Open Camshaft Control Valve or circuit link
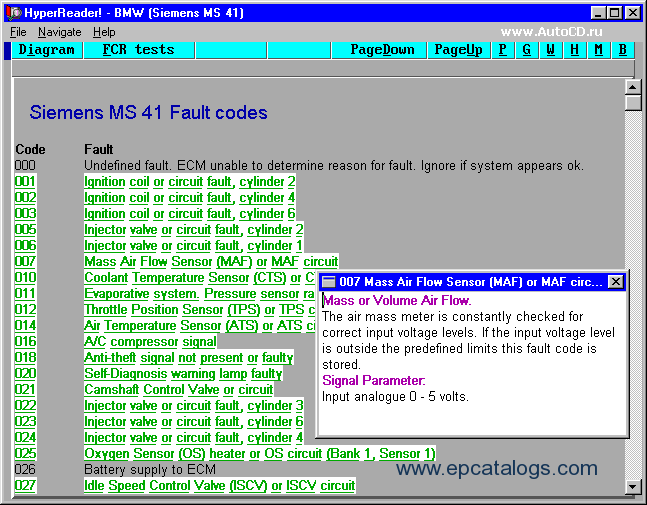 pos(179,390)
